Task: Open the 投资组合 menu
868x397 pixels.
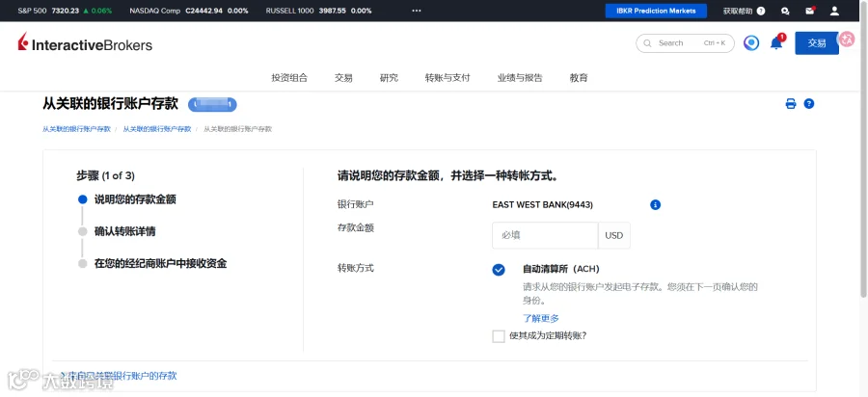Action: tap(289, 78)
